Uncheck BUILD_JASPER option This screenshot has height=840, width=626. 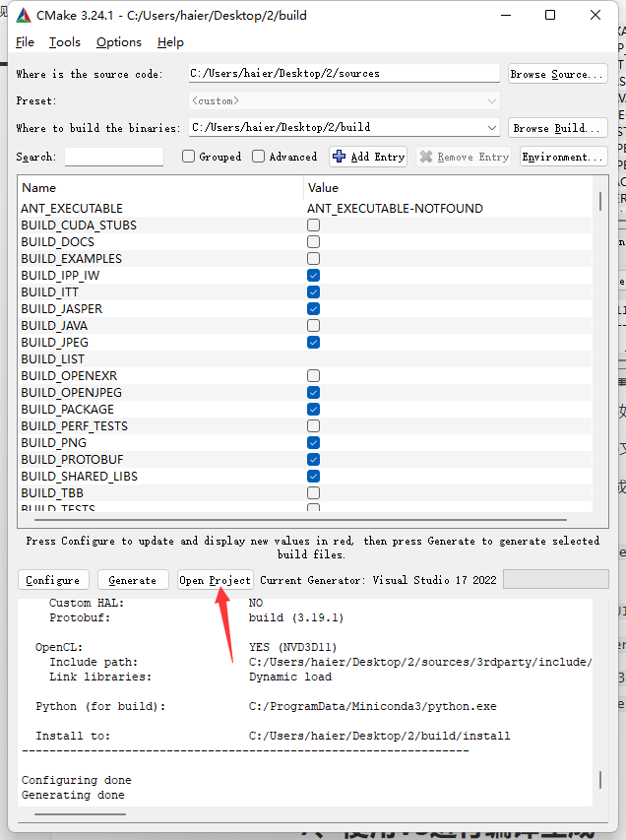[314, 308]
